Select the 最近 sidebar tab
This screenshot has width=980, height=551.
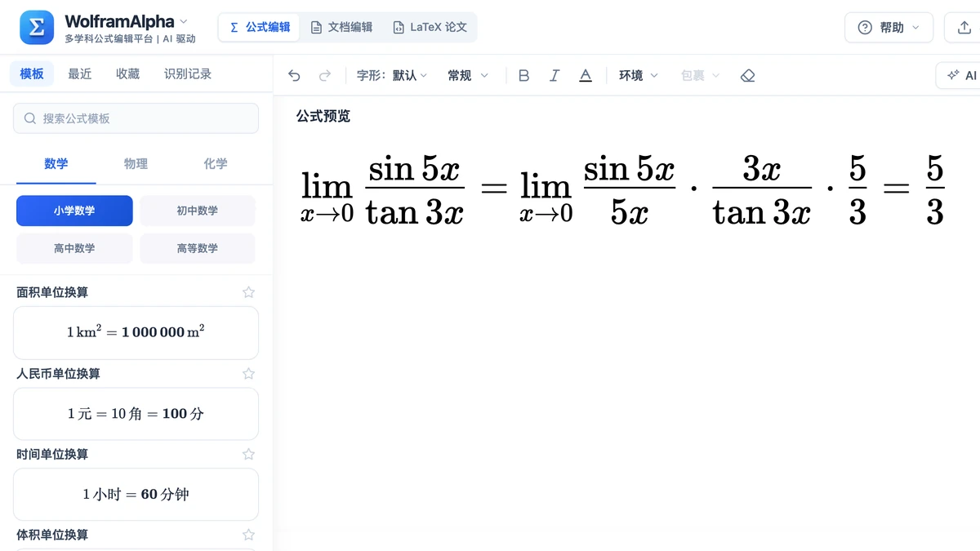pos(80,74)
